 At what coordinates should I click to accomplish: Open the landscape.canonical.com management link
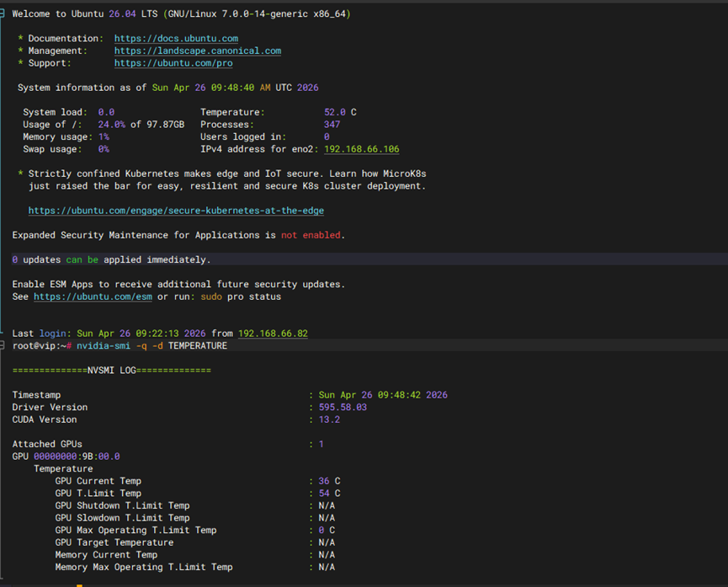[x=197, y=51]
